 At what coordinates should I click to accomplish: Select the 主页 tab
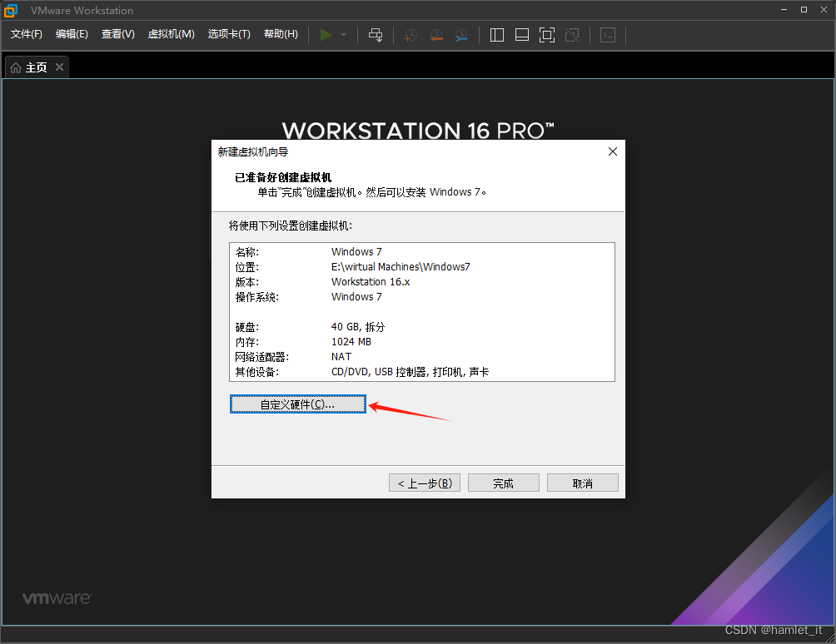[x=37, y=67]
